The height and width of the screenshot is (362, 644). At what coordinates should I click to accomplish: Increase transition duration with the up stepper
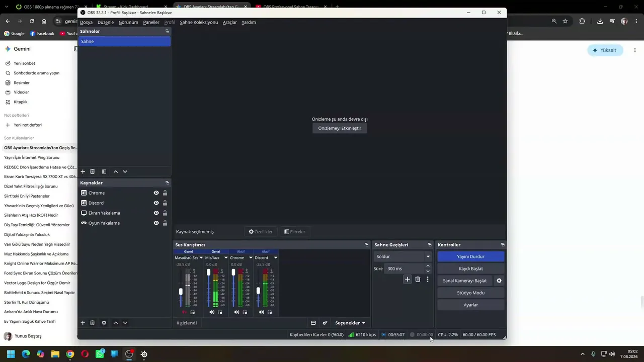[x=428, y=266]
